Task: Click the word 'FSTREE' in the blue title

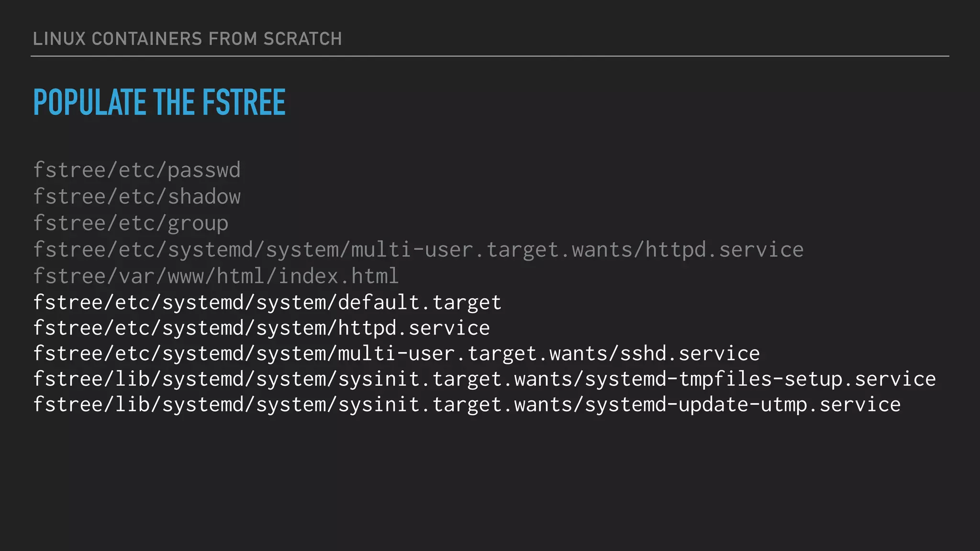Action: click(244, 102)
